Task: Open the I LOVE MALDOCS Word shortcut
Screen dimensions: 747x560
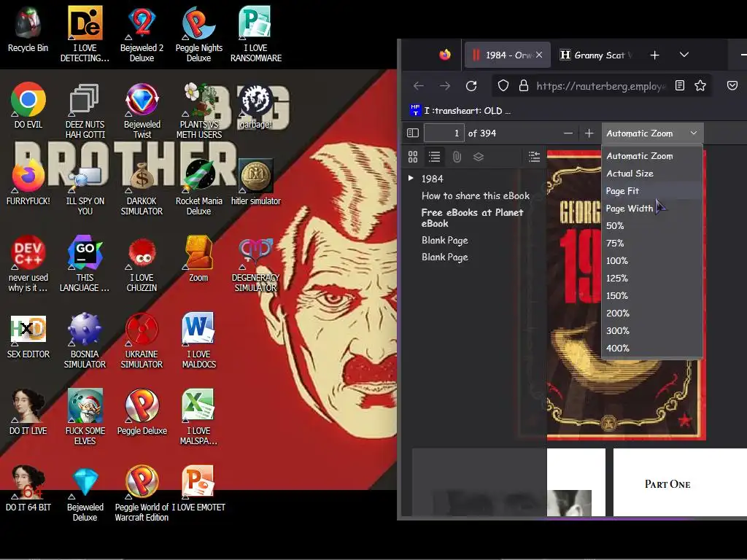Action: coord(198,341)
